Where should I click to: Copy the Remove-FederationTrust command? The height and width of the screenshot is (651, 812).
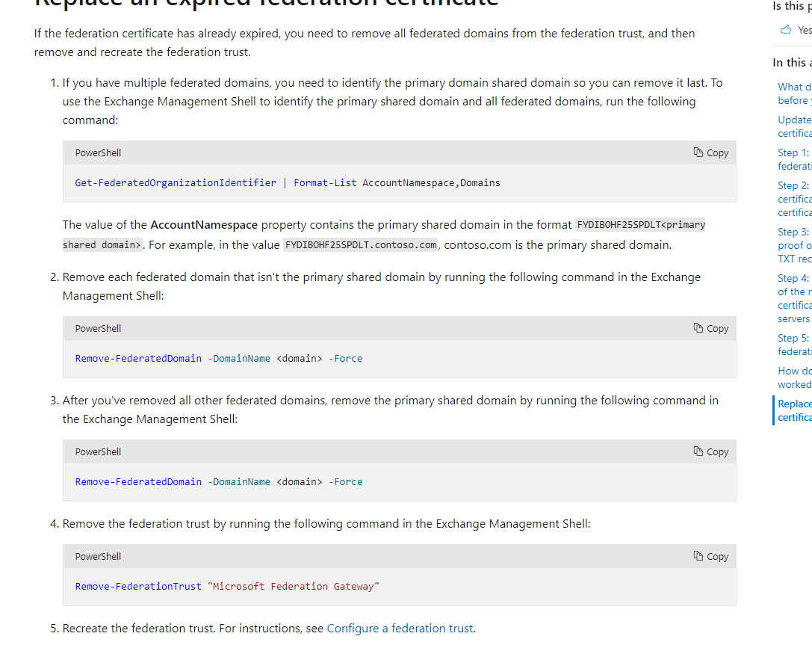point(710,556)
